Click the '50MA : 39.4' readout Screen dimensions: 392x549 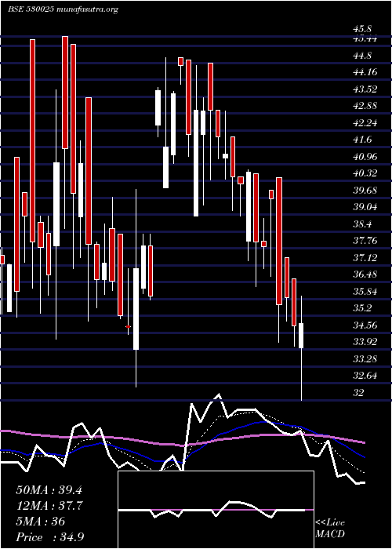tap(49, 490)
